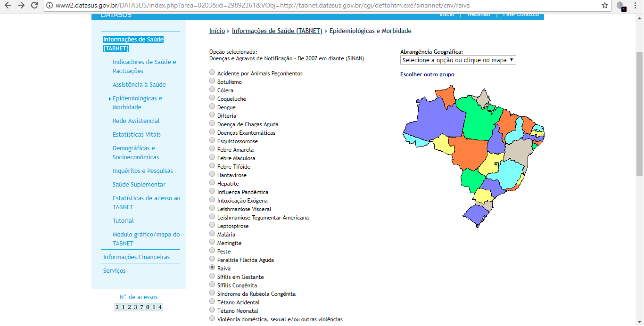Expand the Serviços sidebar section
Viewport: 644px width, 326px height.
click(115, 271)
